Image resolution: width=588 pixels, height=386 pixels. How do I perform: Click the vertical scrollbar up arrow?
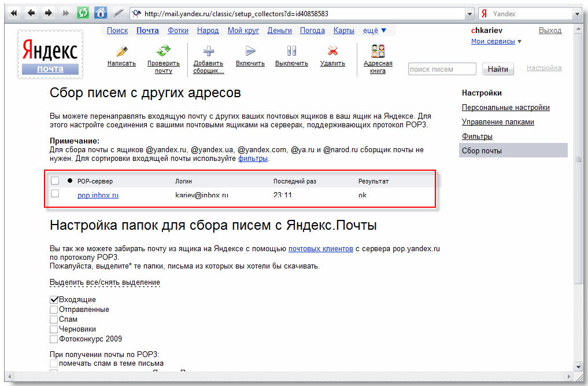pos(578,30)
